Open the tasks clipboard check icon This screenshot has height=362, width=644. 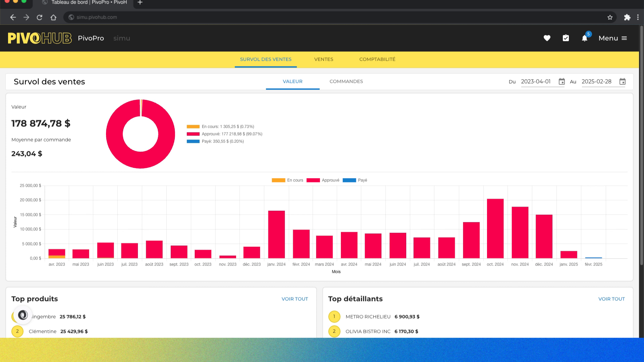pos(566,38)
